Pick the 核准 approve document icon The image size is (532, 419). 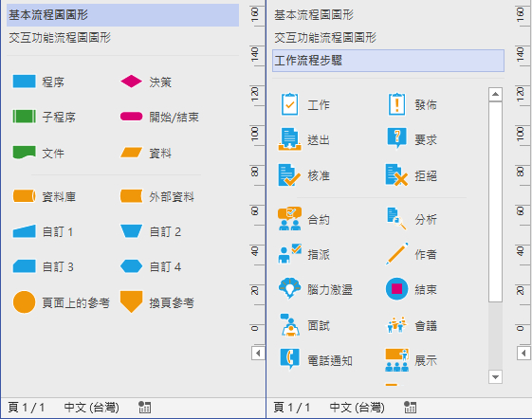[x=289, y=175]
